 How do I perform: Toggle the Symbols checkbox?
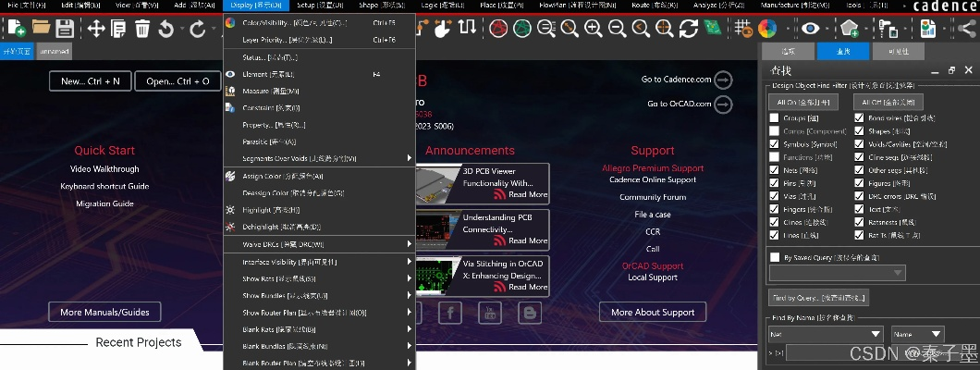click(x=775, y=143)
